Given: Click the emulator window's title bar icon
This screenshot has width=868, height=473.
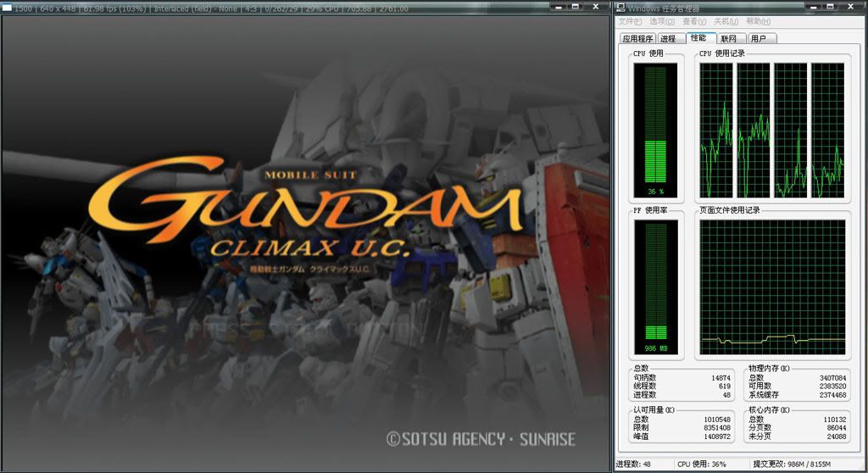Looking at the screenshot, I should (x=7, y=8).
